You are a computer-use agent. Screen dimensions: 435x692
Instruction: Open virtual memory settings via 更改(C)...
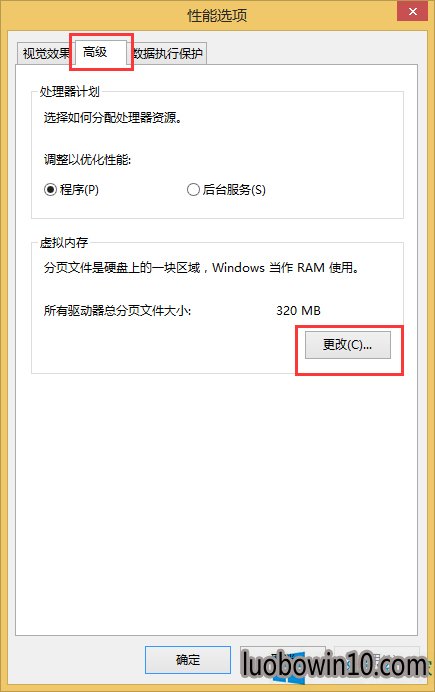[348, 345]
